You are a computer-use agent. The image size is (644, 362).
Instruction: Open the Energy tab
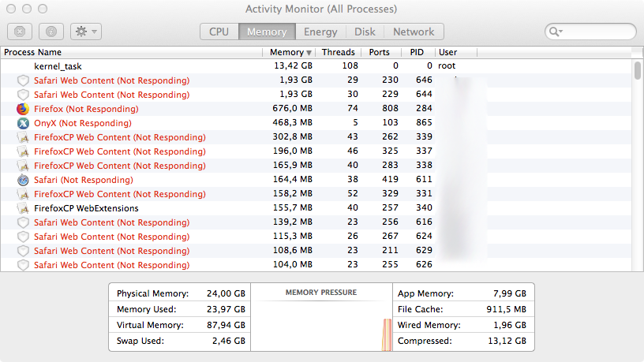click(x=320, y=32)
